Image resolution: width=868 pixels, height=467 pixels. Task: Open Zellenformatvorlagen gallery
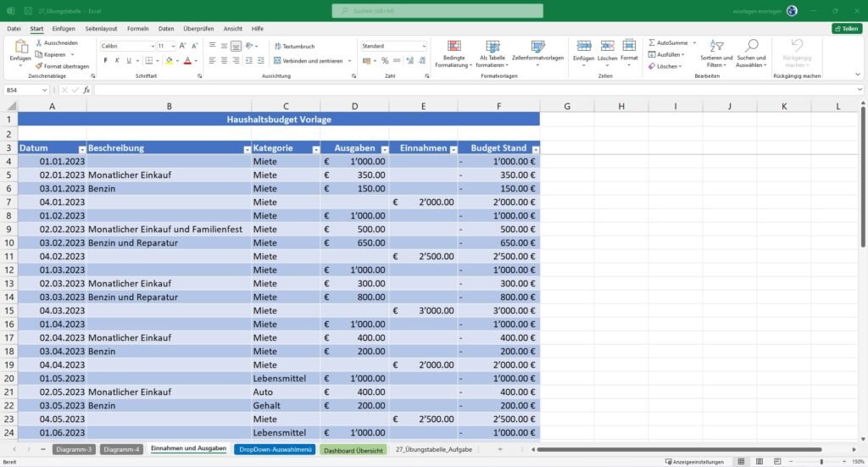[537, 53]
